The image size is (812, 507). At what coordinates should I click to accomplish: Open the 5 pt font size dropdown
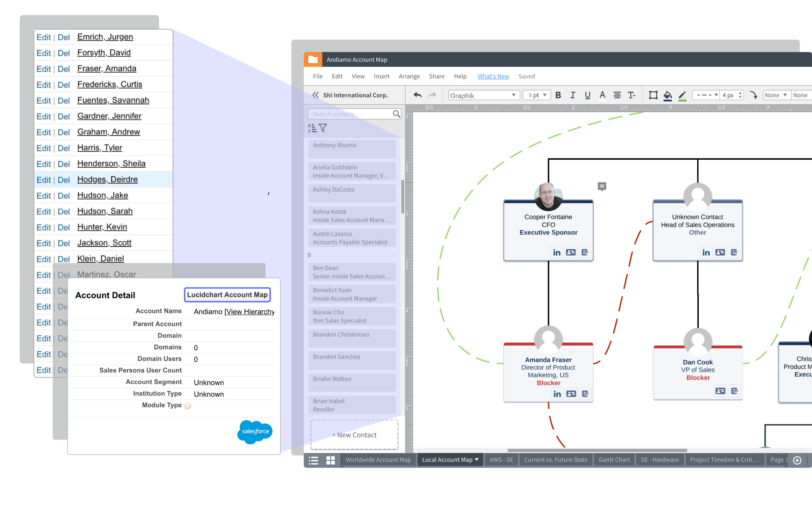pos(537,95)
